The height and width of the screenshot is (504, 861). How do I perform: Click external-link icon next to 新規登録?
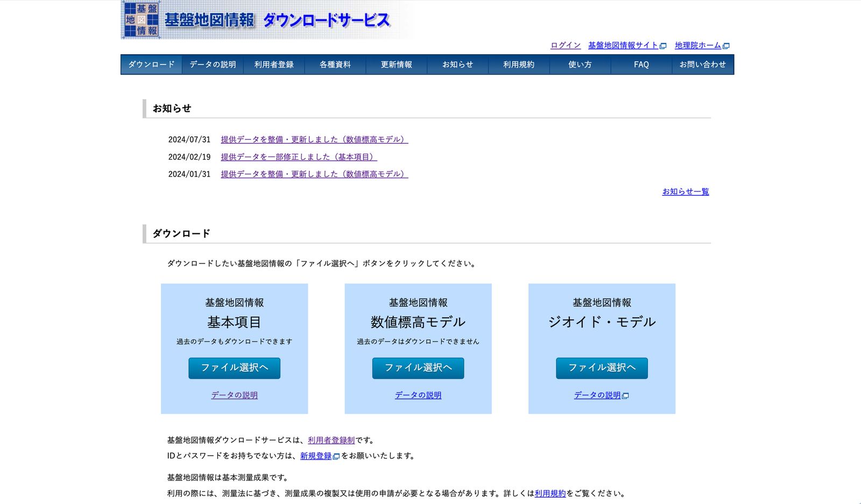click(336, 456)
